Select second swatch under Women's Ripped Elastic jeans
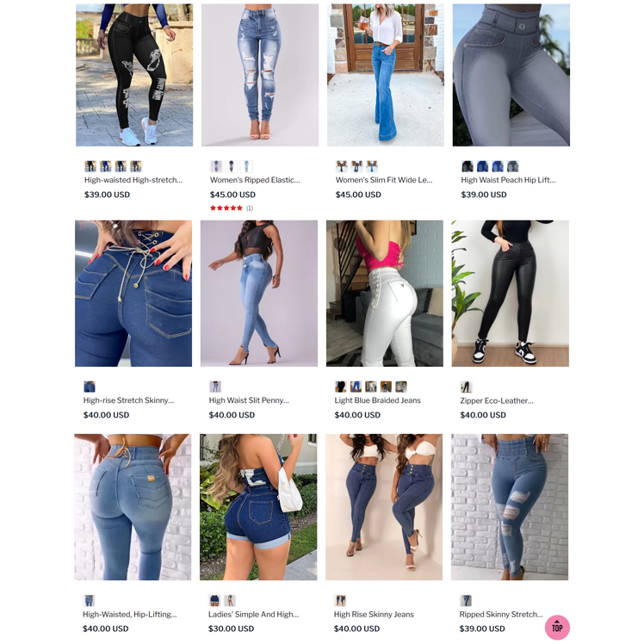This screenshot has height=644, width=644. pyautogui.click(x=232, y=166)
